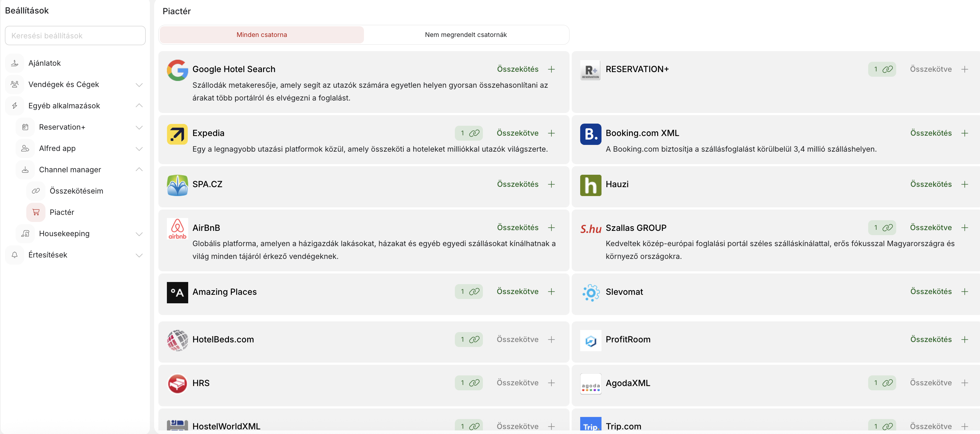Click the plus icon on Amazing Places row
The height and width of the screenshot is (434, 980).
[551, 292]
